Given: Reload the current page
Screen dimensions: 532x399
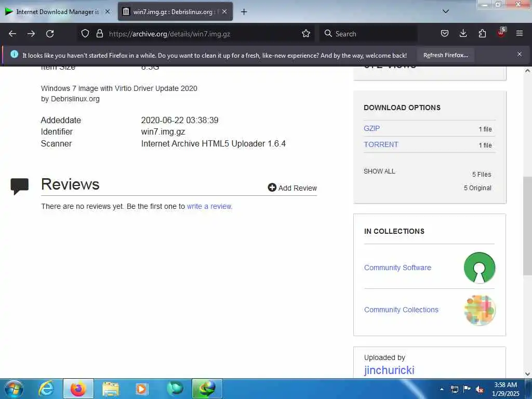Looking at the screenshot, I should coord(50,34).
